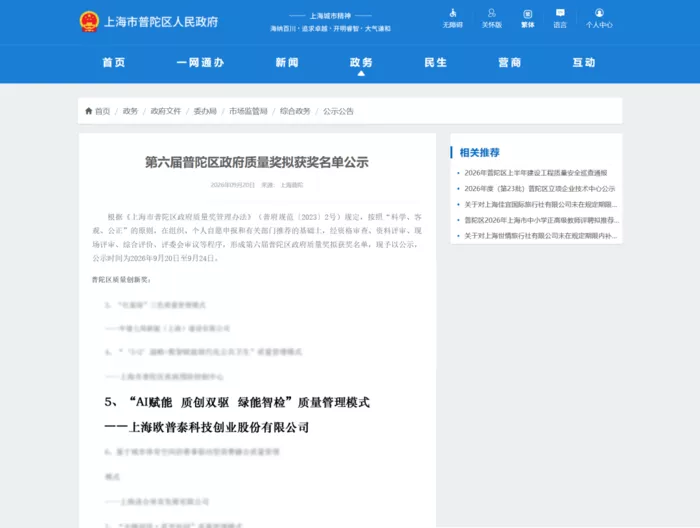Open 民生 navigation item
Screen dimensions: 700x528
436,62
